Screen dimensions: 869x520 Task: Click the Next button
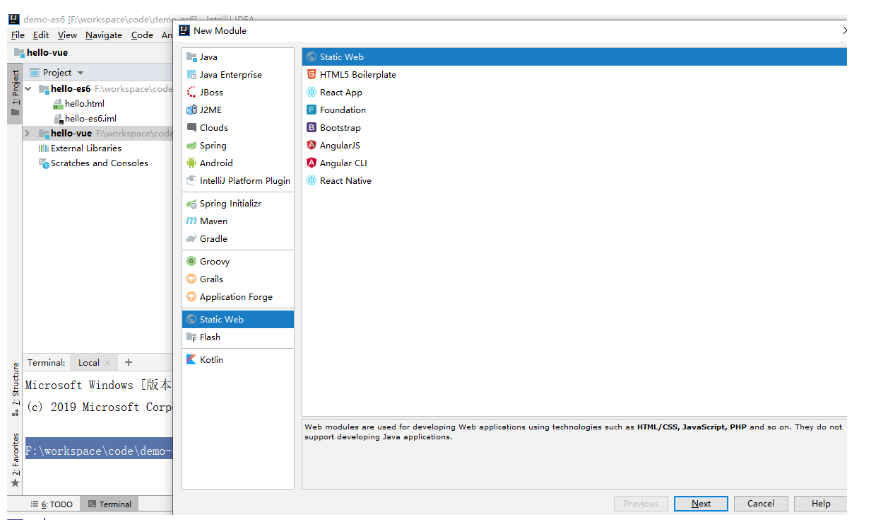point(701,503)
